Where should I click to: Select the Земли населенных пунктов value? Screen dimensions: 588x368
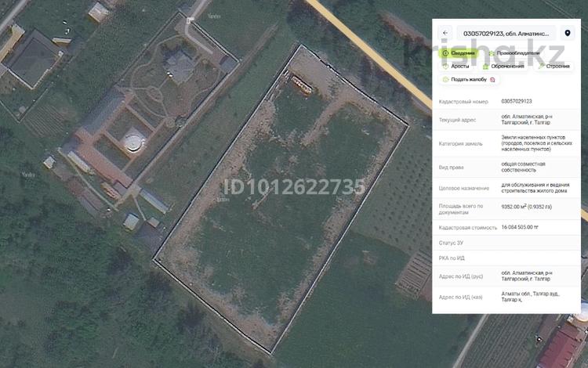(x=536, y=143)
